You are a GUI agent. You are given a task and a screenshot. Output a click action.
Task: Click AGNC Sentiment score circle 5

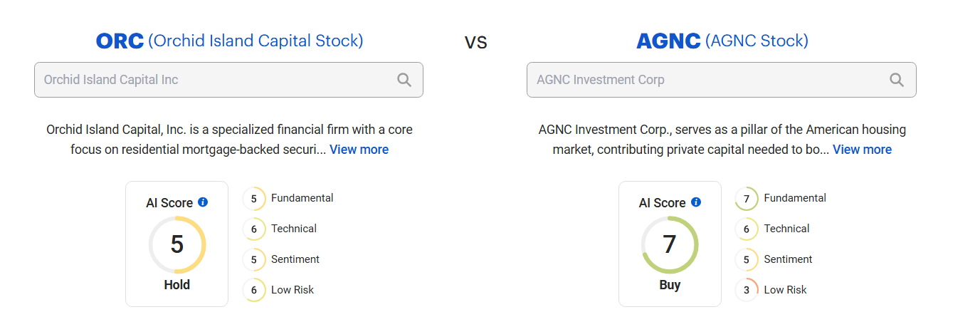pos(747,260)
